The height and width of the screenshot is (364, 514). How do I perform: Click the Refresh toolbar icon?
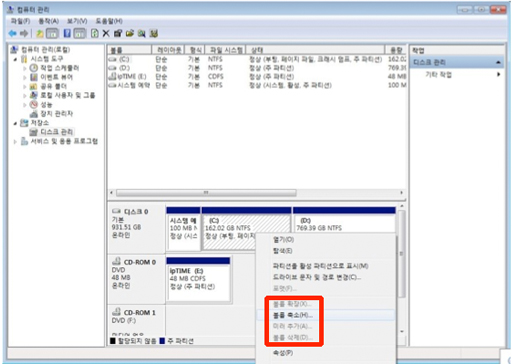pos(95,33)
